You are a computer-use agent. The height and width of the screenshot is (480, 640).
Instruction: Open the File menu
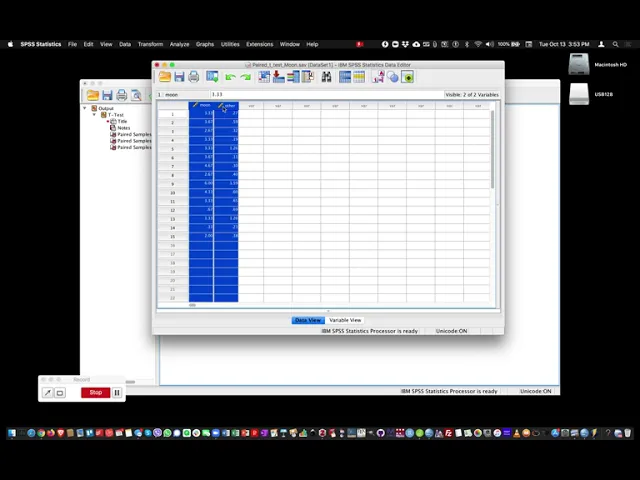point(72,44)
